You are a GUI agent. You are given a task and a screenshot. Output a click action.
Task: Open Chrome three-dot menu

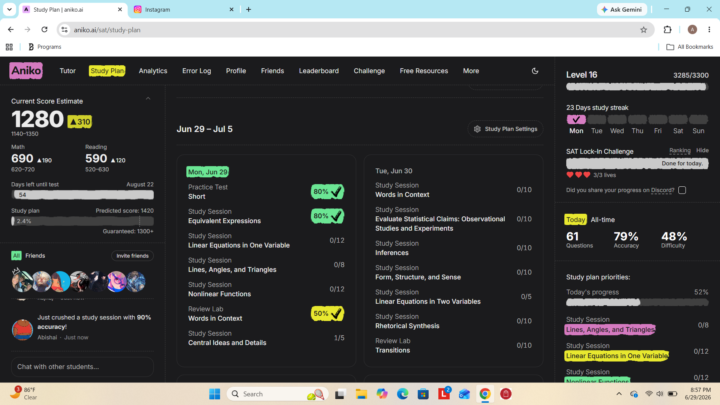[709, 30]
